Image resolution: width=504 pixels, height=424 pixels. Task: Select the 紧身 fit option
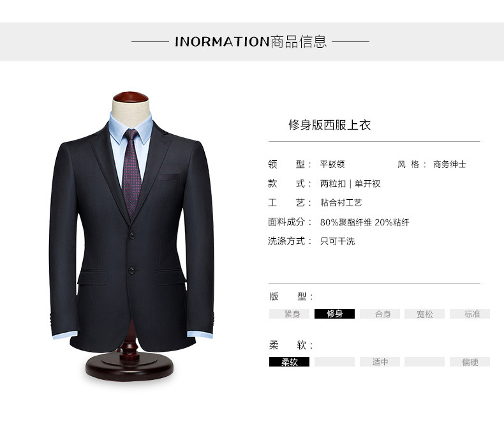(289, 314)
